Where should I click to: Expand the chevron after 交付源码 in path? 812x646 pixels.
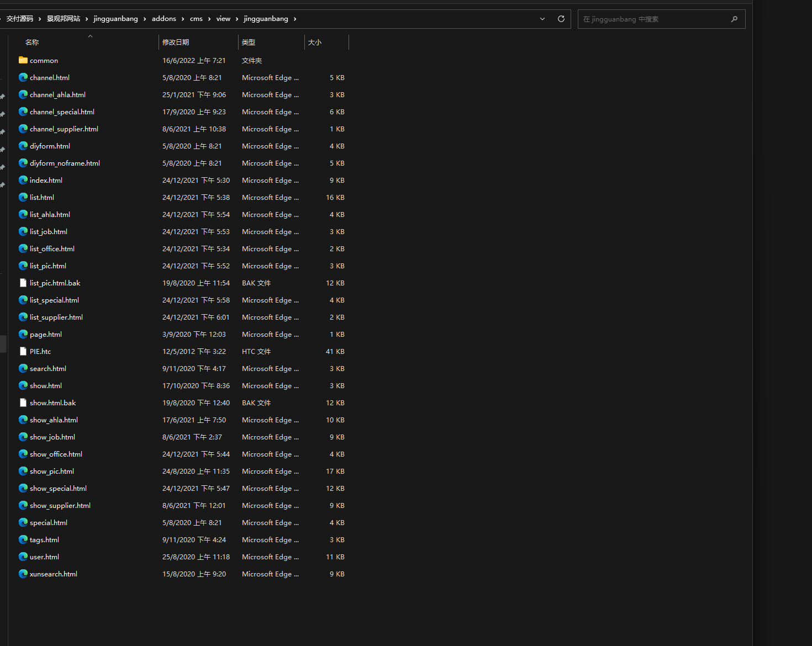40,19
